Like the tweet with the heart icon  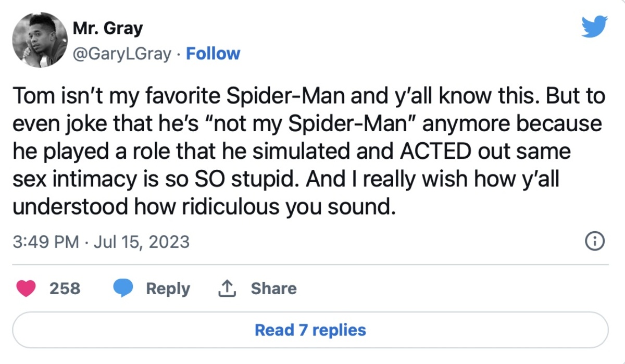(x=26, y=288)
